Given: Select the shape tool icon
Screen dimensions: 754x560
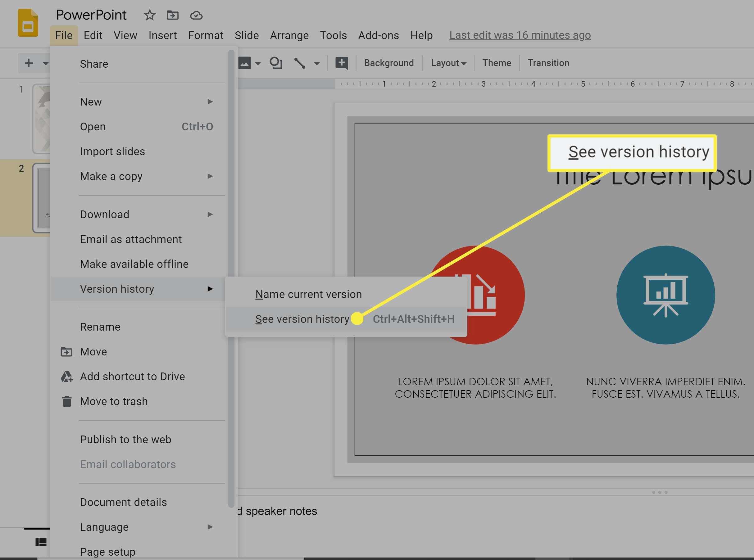Looking at the screenshot, I should point(276,63).
